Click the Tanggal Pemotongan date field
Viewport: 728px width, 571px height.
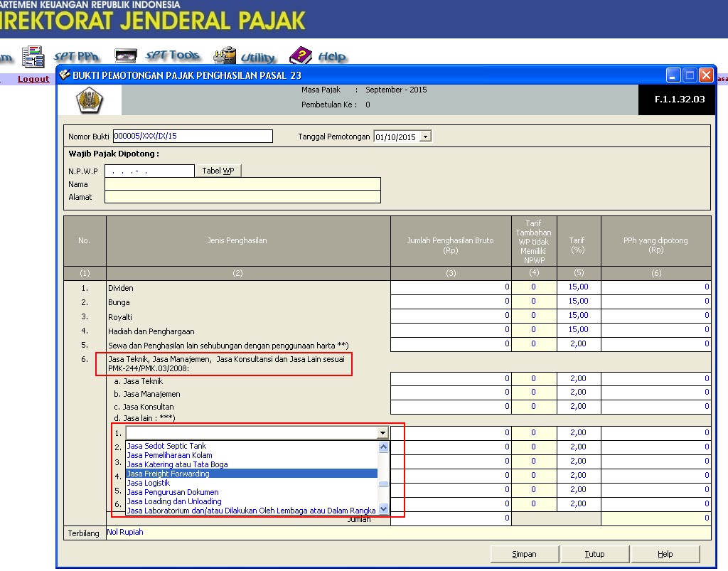(x=397, y=137)
